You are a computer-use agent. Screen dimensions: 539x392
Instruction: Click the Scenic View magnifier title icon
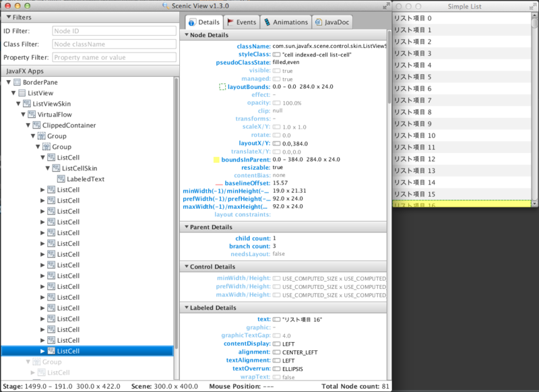tap(166, 6)
